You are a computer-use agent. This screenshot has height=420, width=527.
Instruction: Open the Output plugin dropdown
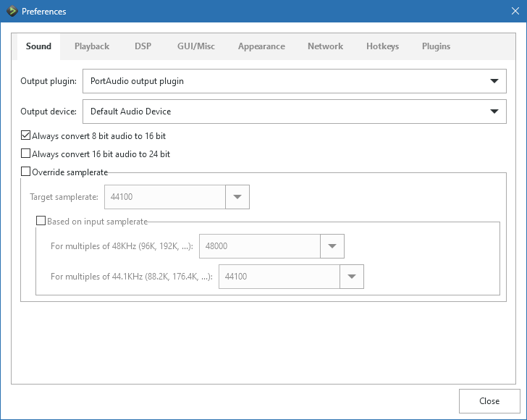[295, 81]
